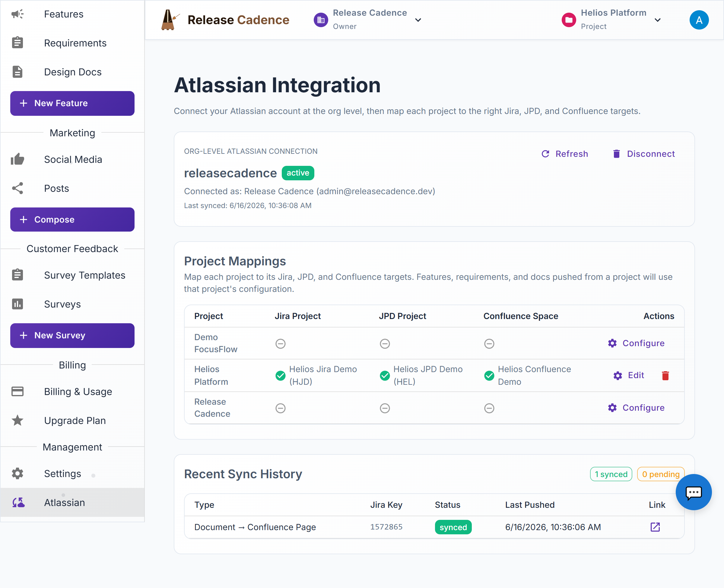Click the Settings gear icon in sidebar

17,473
